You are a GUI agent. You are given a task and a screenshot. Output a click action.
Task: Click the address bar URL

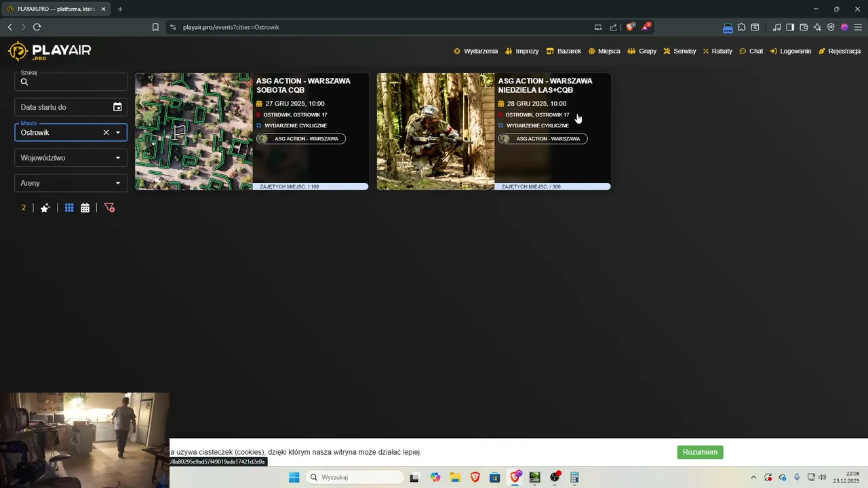(231, 27)
